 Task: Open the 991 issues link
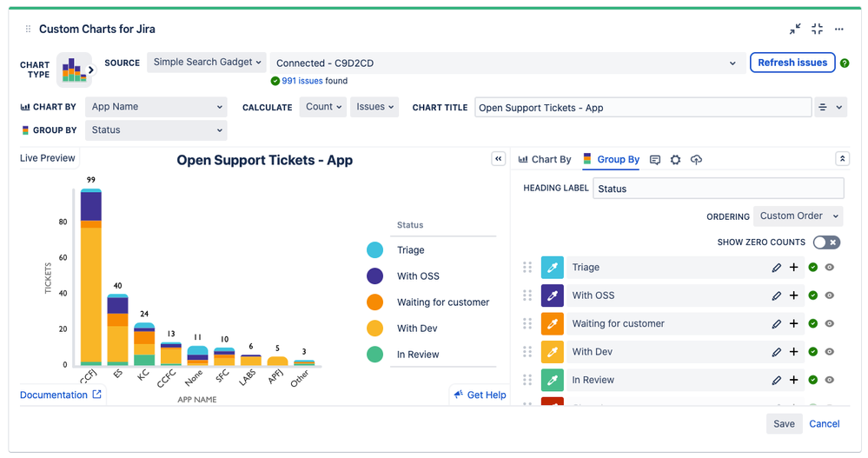click(302, 81)
